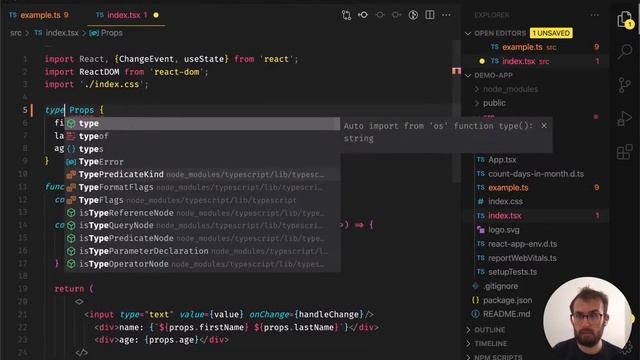Click the 1 UNSAVED badge
The width and height of the screenshot is (640, 360).
[x=551, y=33]
